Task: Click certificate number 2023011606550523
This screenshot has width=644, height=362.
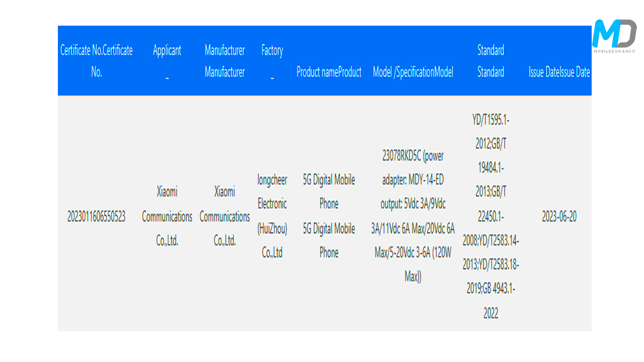Action: [96, 217]
